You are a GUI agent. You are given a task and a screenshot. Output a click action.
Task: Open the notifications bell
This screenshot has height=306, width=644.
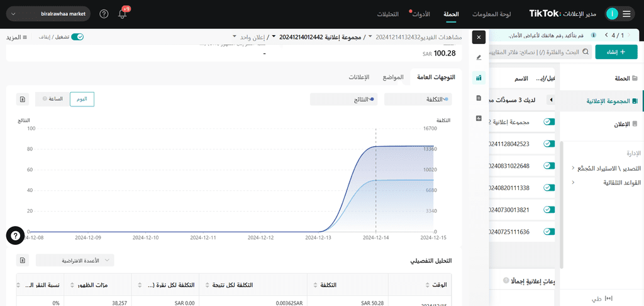point(123,14)
